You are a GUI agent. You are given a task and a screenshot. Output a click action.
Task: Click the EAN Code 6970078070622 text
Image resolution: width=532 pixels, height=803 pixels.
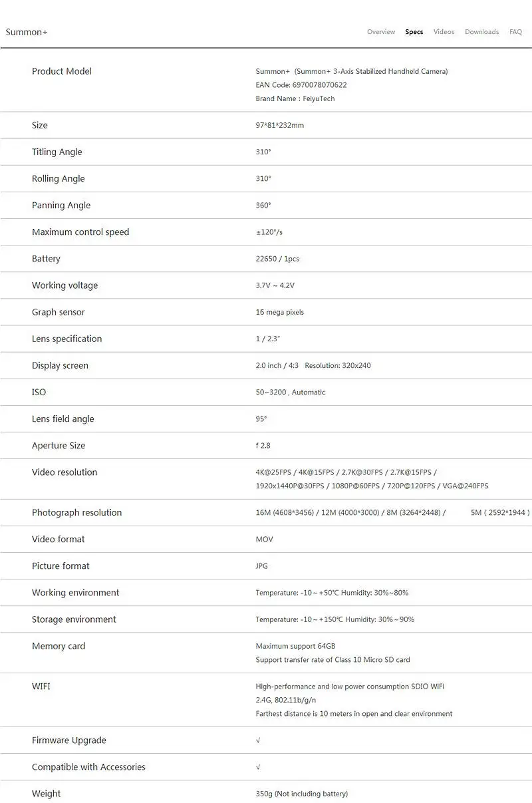[x=301, y=85]
